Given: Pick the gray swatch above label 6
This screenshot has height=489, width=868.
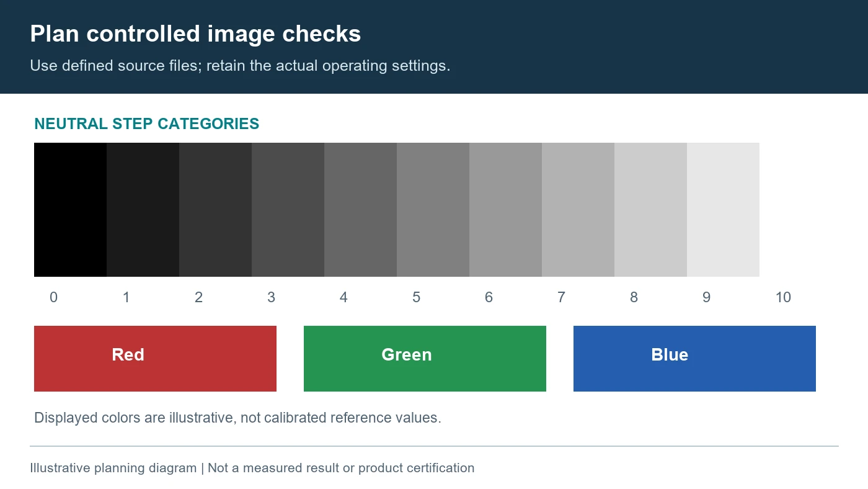Looking at the screenshot, I should pos(505,210).
